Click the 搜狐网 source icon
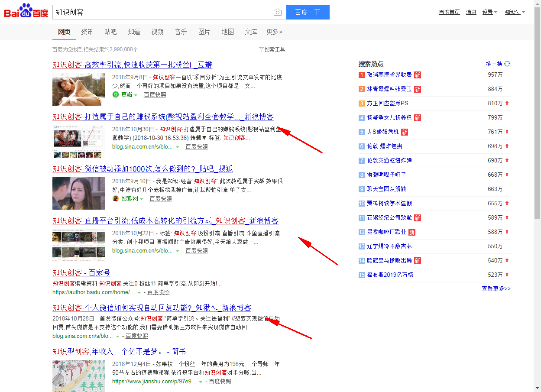 point(116,198)
